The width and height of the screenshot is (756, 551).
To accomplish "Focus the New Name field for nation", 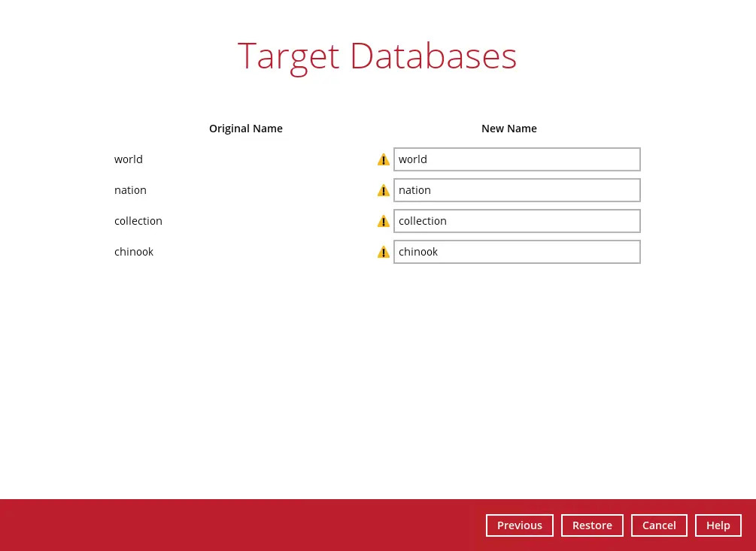I will [517, 190].
